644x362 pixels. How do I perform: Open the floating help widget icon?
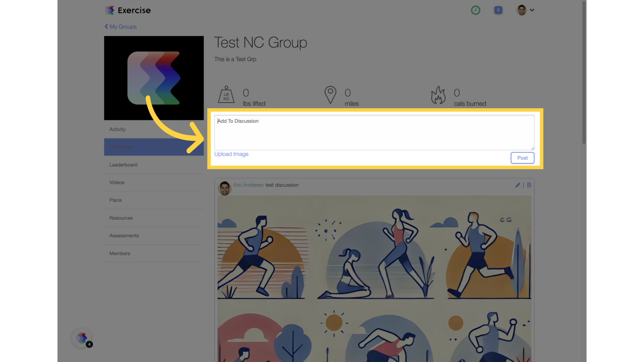point(82,338)
